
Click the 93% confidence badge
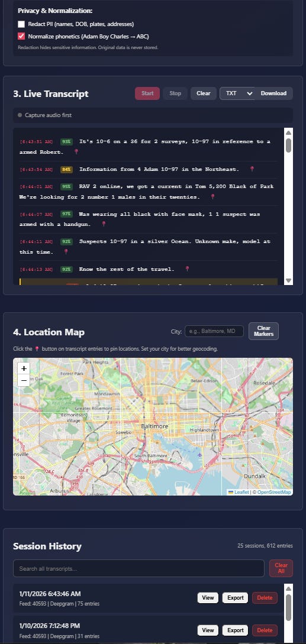(x=67, y=142)
